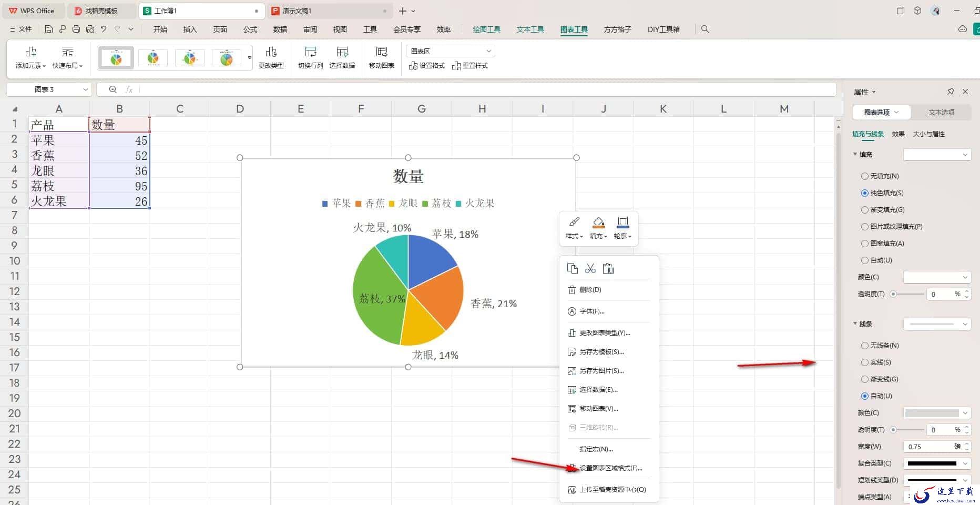
Task: Click cell B5 containing 95
Action: [119, 186]
